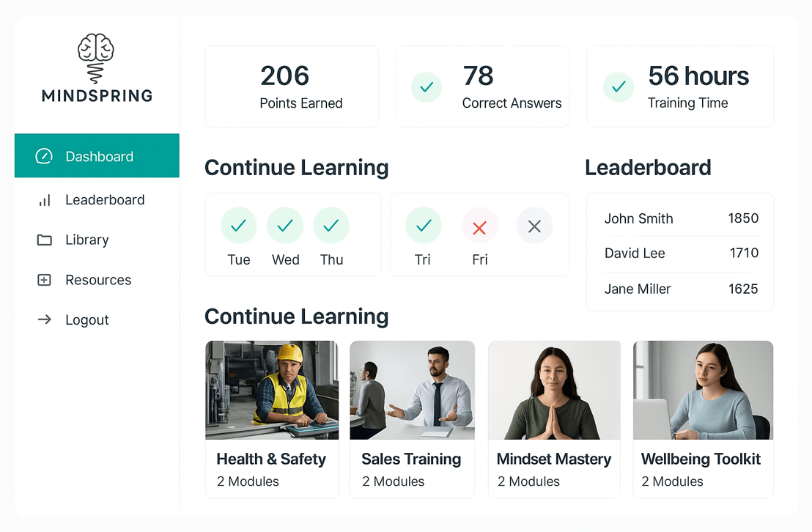Toggle the Wed checkmark circle
Image resolution: width=812 pixels, height=532 pixels.
tap(285, 226)
